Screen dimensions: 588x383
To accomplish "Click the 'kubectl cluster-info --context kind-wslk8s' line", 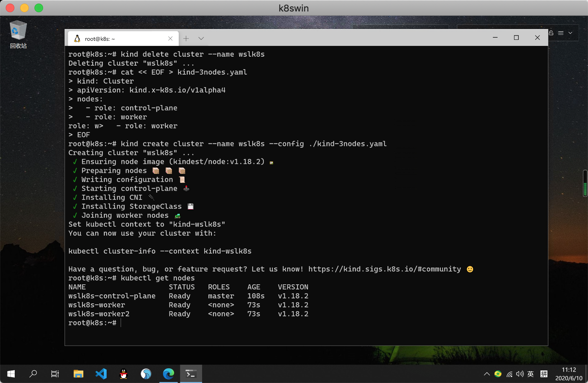I will click(x=160, y=251).
